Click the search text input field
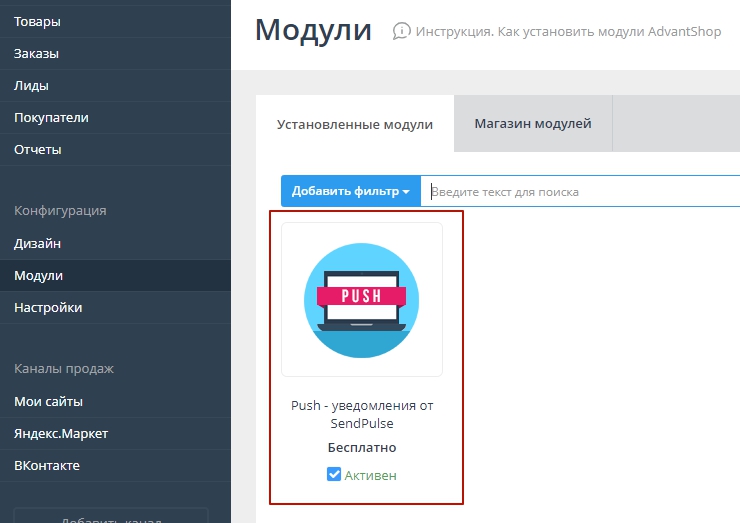740x523 pixels. [580, 191]
